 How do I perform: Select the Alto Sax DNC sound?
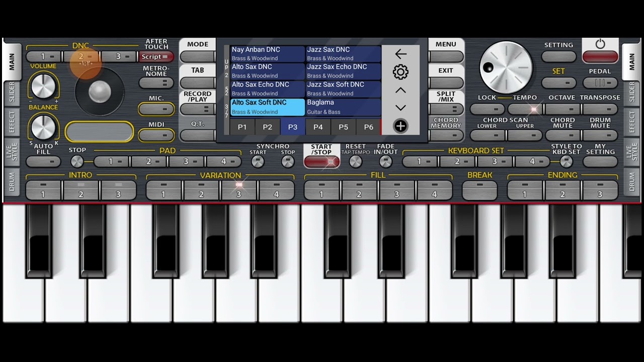tap(267, 71)
